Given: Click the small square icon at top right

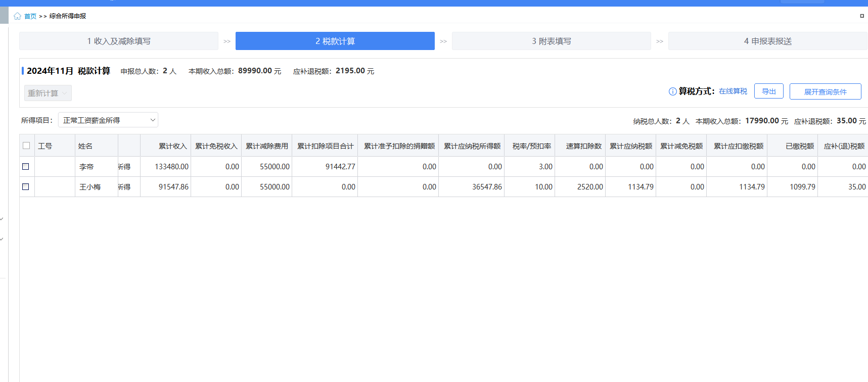Looking at the screenshot, I should coord(862,16).
